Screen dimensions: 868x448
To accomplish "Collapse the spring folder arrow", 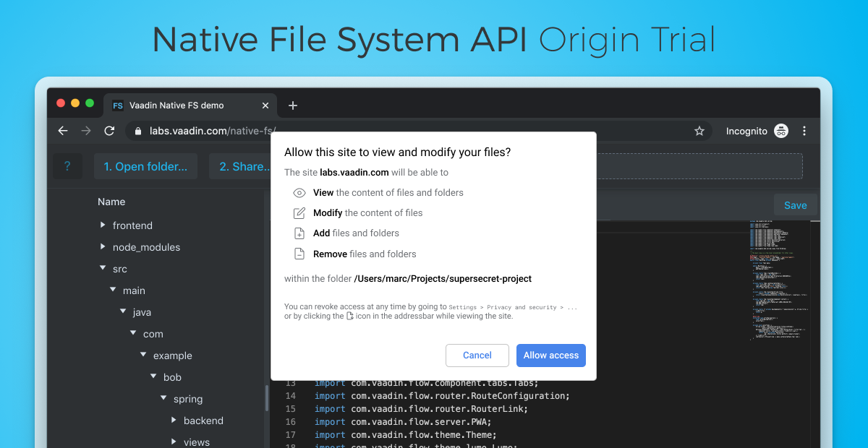I will coord(163,399).
